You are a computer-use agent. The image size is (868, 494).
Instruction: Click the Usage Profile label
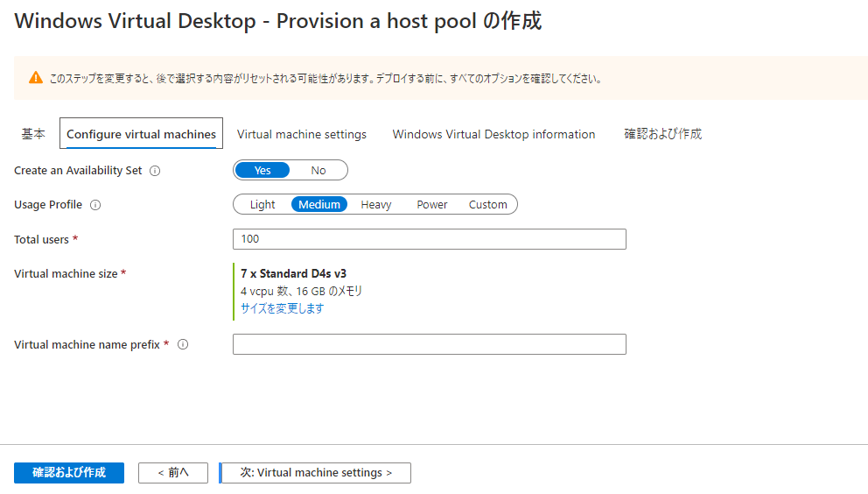tap(48, 205)
